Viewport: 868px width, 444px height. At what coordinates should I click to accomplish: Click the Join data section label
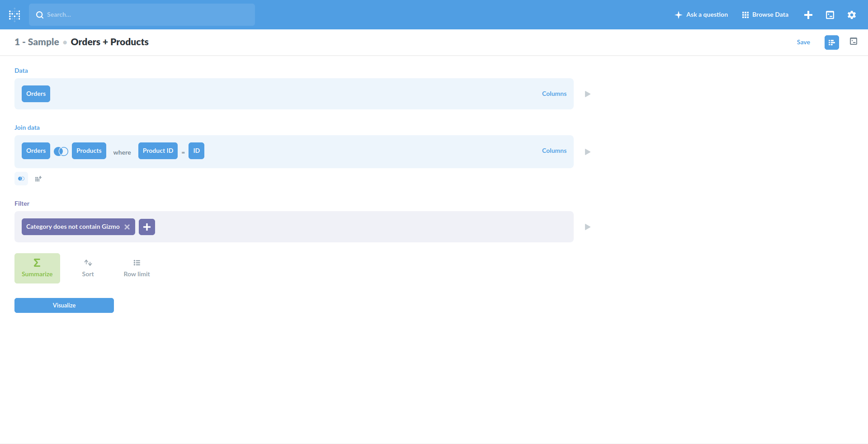(27, 128)
